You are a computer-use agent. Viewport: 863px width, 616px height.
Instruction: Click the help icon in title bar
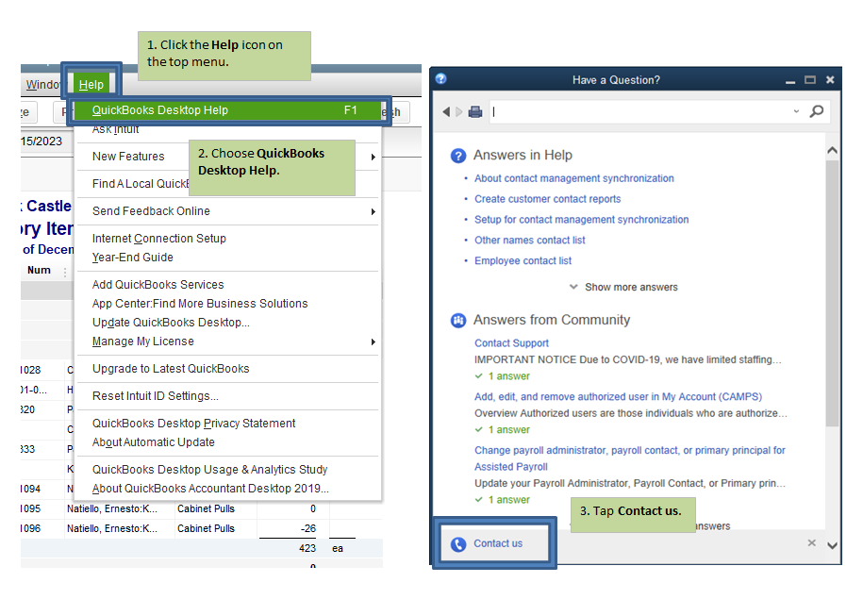pos(440,80)
